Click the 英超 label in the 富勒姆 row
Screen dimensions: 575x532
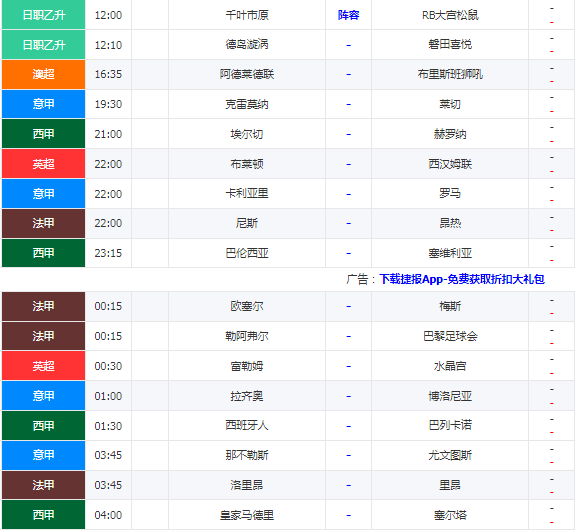coord(43,366)
